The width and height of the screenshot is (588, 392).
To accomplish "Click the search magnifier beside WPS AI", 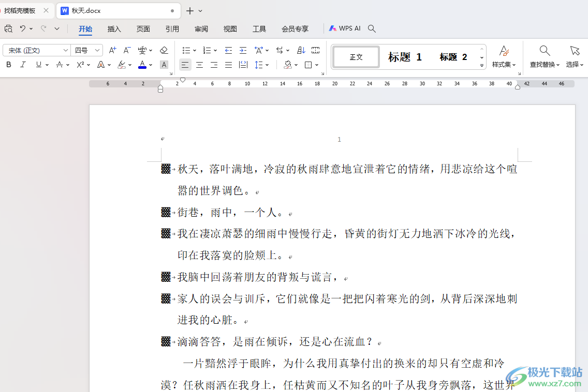I will click(372, 28).
